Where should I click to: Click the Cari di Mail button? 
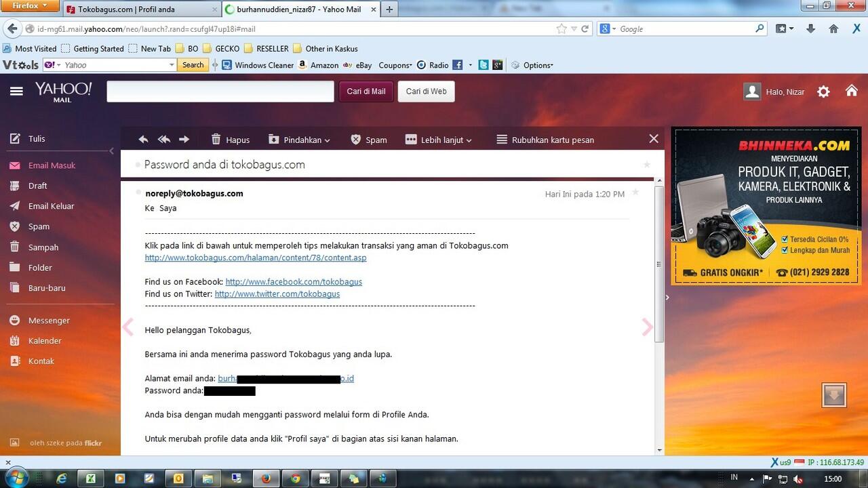(366, 91)
